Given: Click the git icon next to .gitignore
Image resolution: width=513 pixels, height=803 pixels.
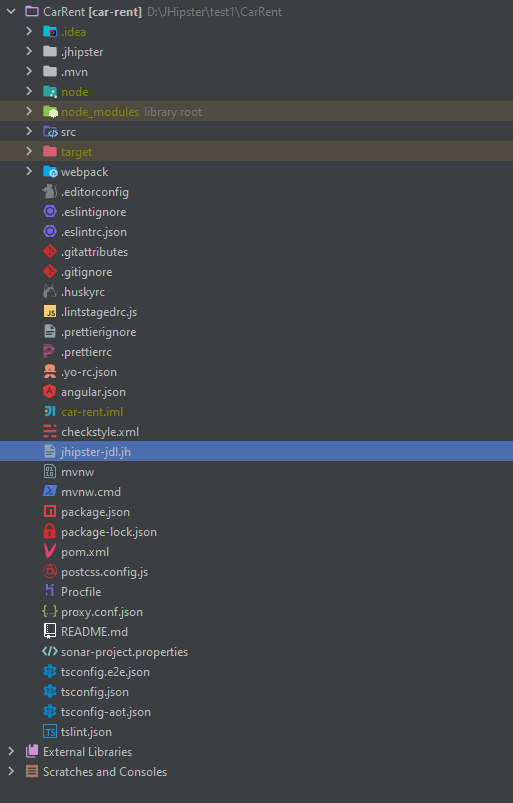Looking at the screenshot, I should click(x=50, y=271).
